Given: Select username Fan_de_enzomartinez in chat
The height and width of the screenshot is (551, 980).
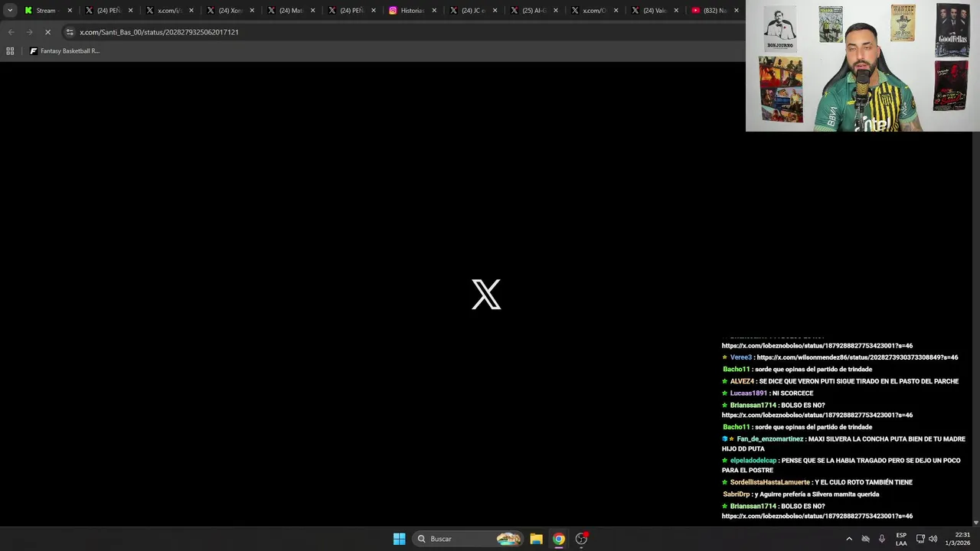Looking at the screenshot, I should click(769, 439).
